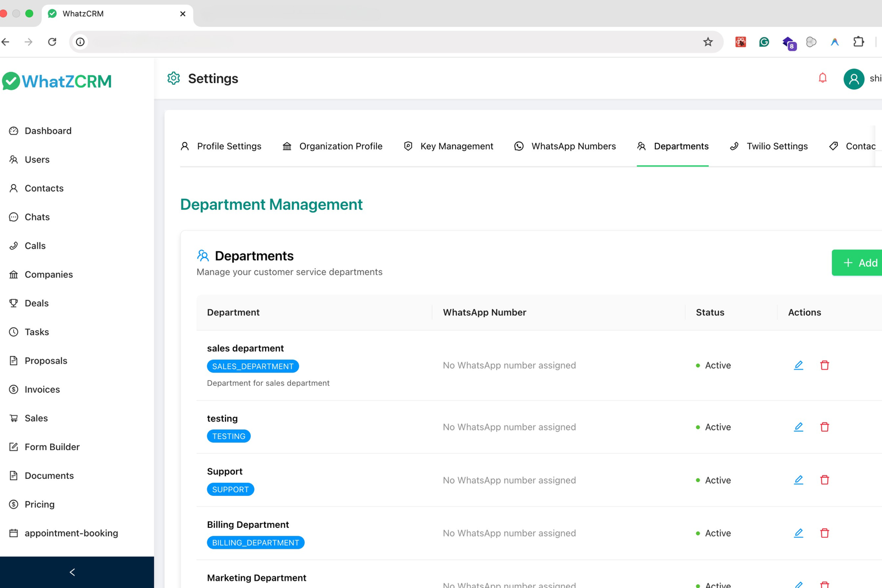Open the Twilio Settings tab
882x588 pixels.
tap(777, 146)
